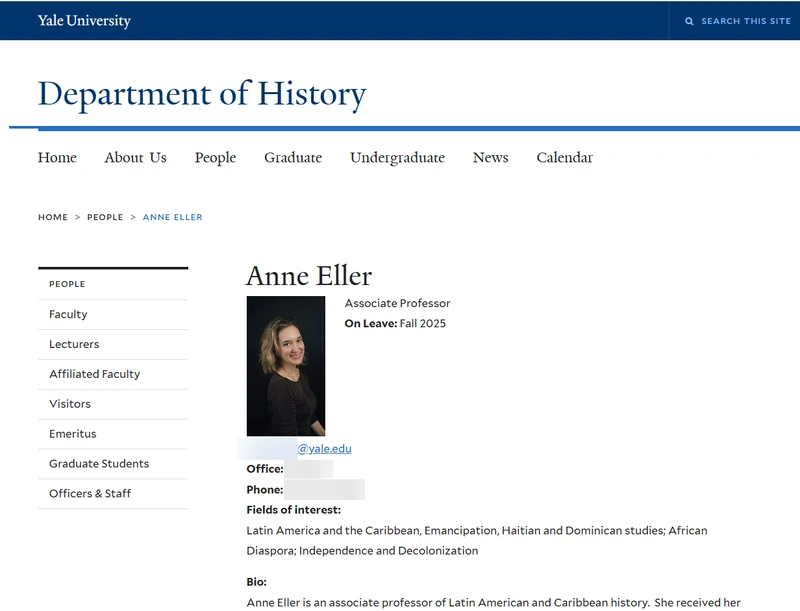Click the PEOPLE breadcrumb link

pyautogui.click(x=105, y=217)
